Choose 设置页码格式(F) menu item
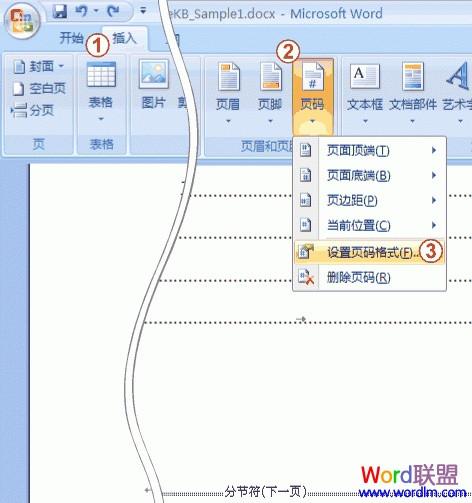Screen dimensions: 472x503 (x=369, y=252)
